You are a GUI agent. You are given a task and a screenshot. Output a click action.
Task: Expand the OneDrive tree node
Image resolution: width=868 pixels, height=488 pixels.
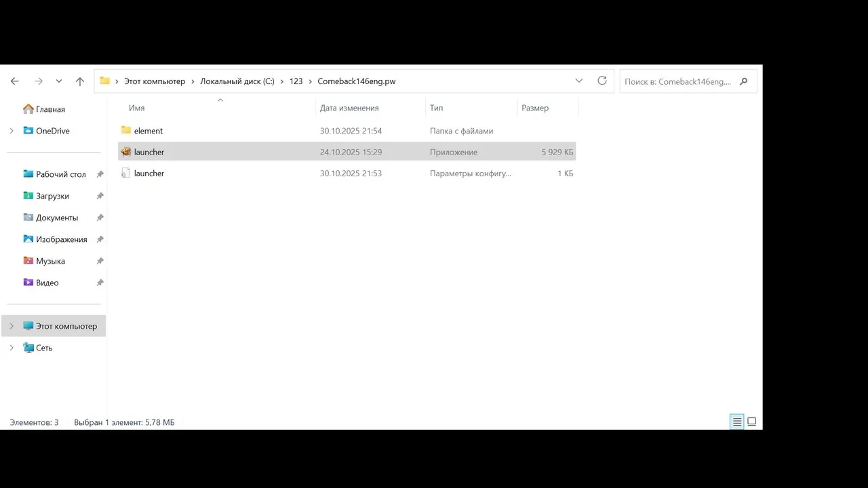click(x=12, y=131)
